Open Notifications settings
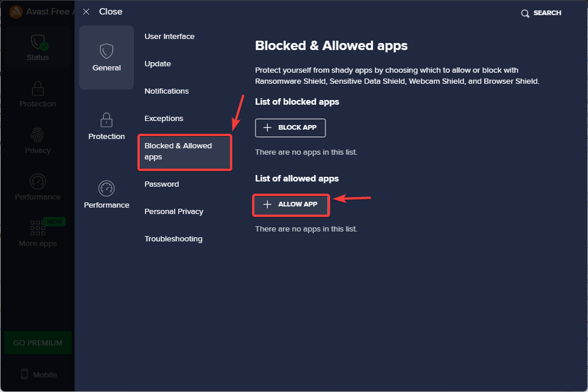The image size is (588, 392). pyautogui.click(x=167, y=91)
